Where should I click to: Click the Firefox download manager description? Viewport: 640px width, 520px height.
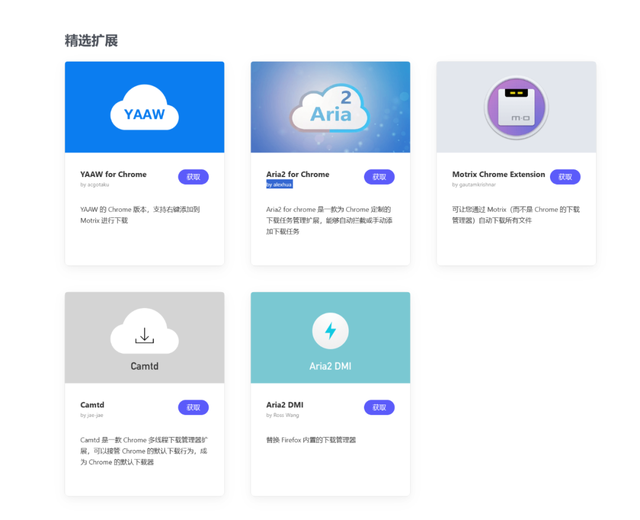tap(311, 440)
